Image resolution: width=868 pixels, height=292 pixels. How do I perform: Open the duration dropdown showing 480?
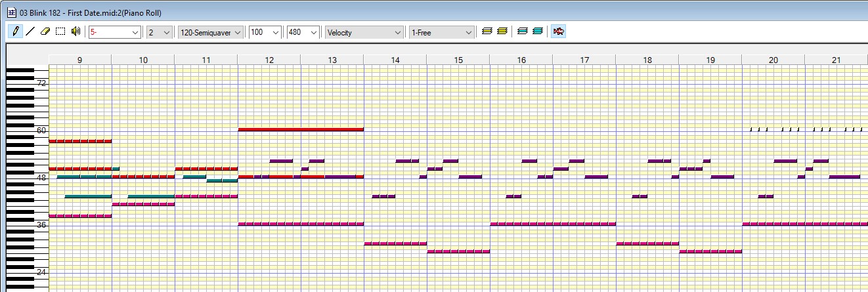coord(303,32)
